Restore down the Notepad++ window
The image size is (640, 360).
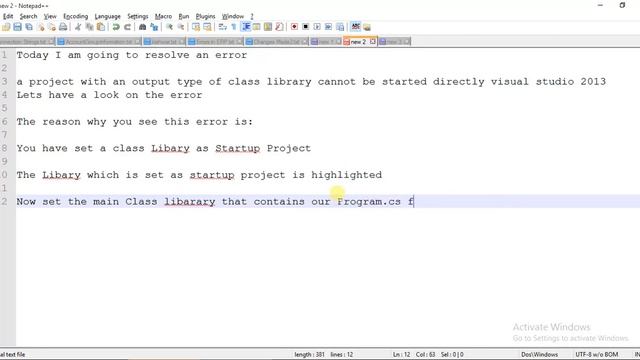coord(622,5)
